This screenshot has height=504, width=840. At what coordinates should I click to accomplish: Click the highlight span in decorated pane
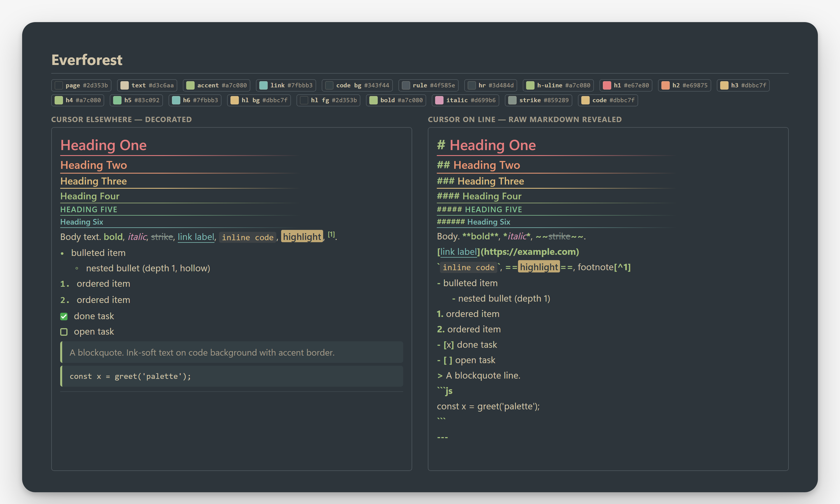pyautogui.click(x=302, y=237)
